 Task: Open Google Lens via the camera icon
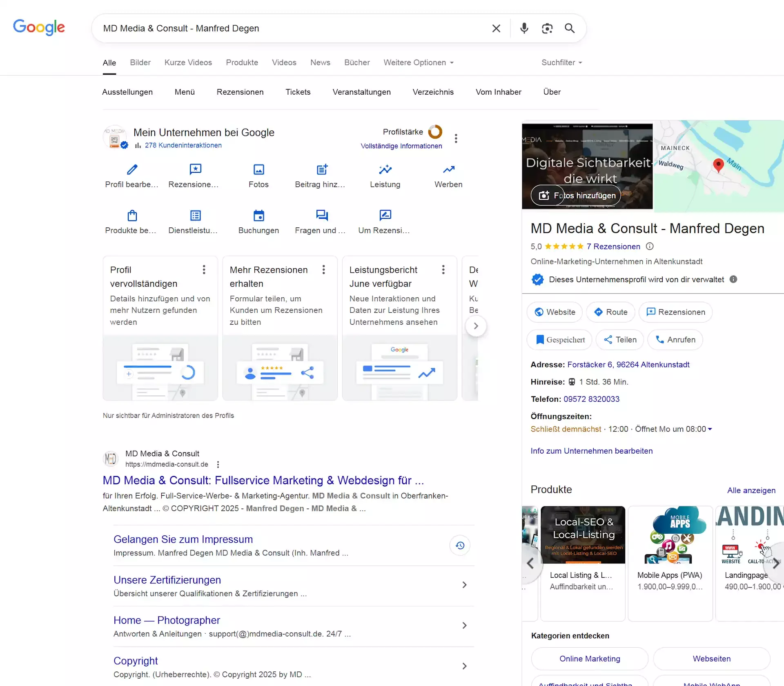[x=547, y=28]
